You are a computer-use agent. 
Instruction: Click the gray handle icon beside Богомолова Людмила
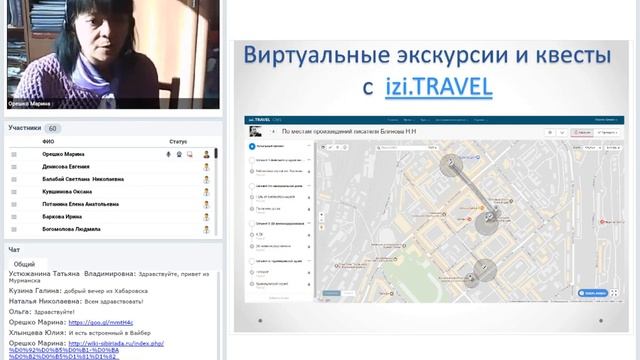[x=14, y=229]
